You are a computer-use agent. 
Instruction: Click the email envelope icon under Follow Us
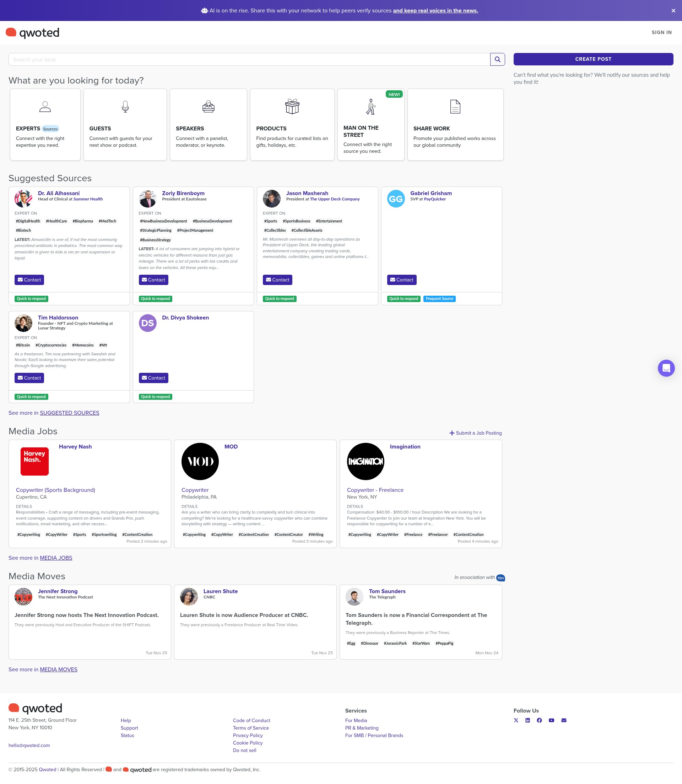(564, 720)
